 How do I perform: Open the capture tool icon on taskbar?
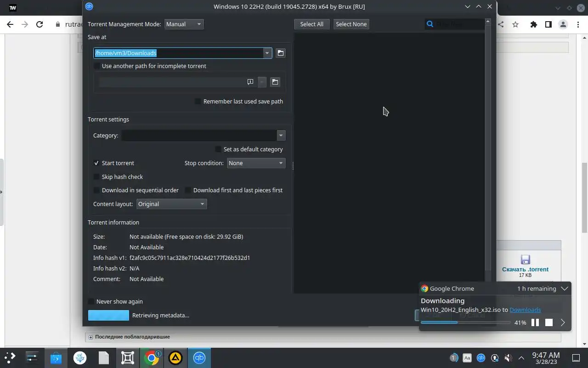click(128, 358)
